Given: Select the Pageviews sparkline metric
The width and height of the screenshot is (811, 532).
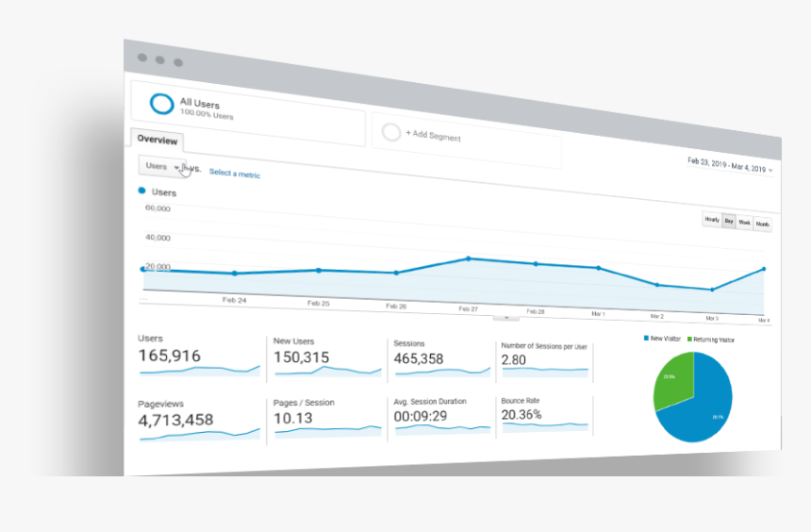Looking at the screenshot, I should click(x=199, y=420).
